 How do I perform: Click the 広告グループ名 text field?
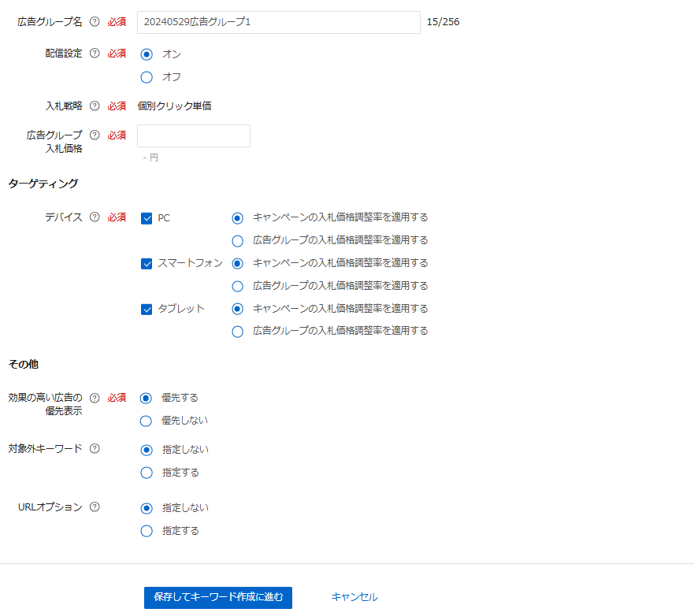pyautogui.click(x=279, y=23)
